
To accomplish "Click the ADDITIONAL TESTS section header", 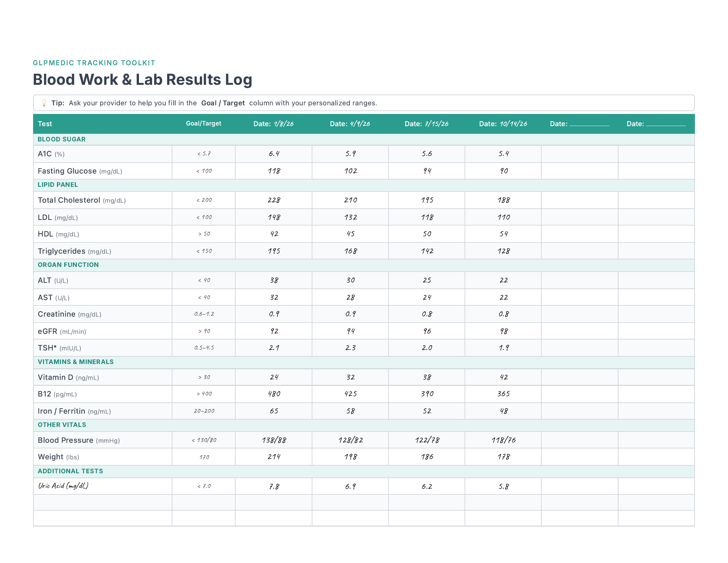I will (x=70, y=471).
